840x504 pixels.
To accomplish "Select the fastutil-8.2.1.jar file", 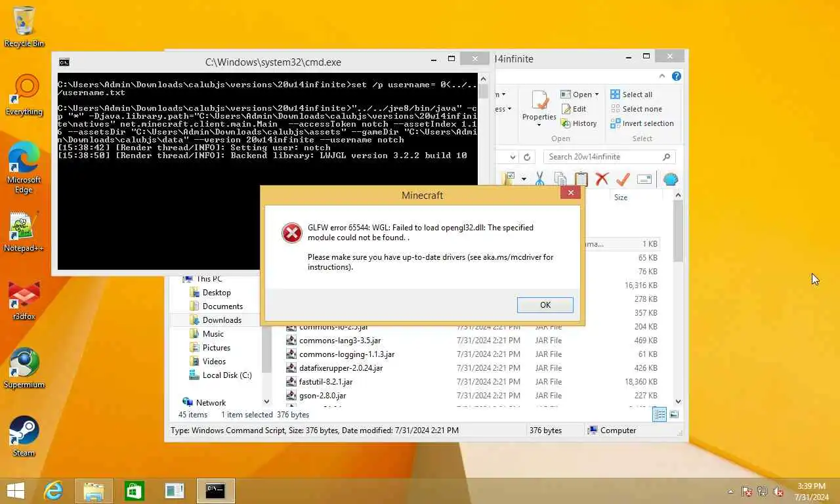I will [325, 382].
